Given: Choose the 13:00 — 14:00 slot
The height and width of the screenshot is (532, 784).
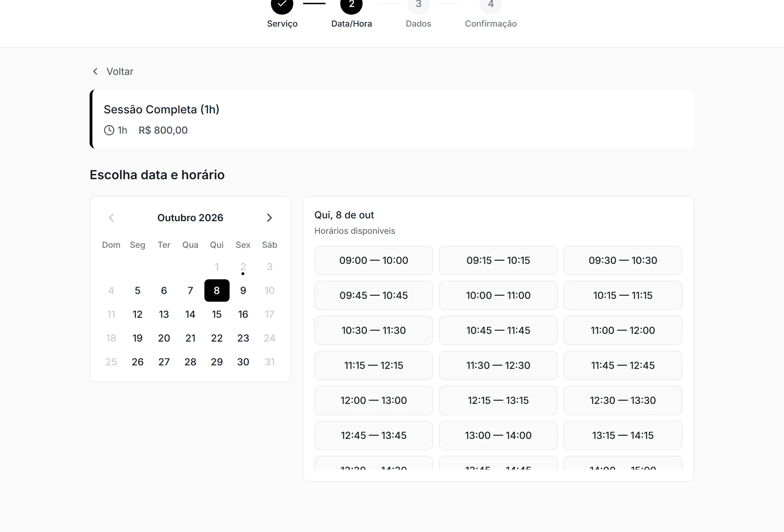Looking at the screenshot, I should [x=498, y=435].
